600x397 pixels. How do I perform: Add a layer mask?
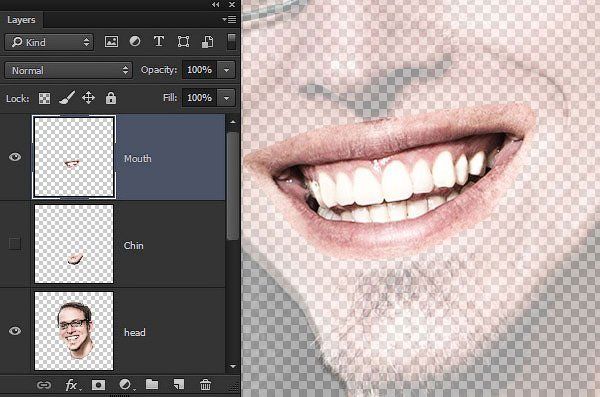[x=98, y=385]
